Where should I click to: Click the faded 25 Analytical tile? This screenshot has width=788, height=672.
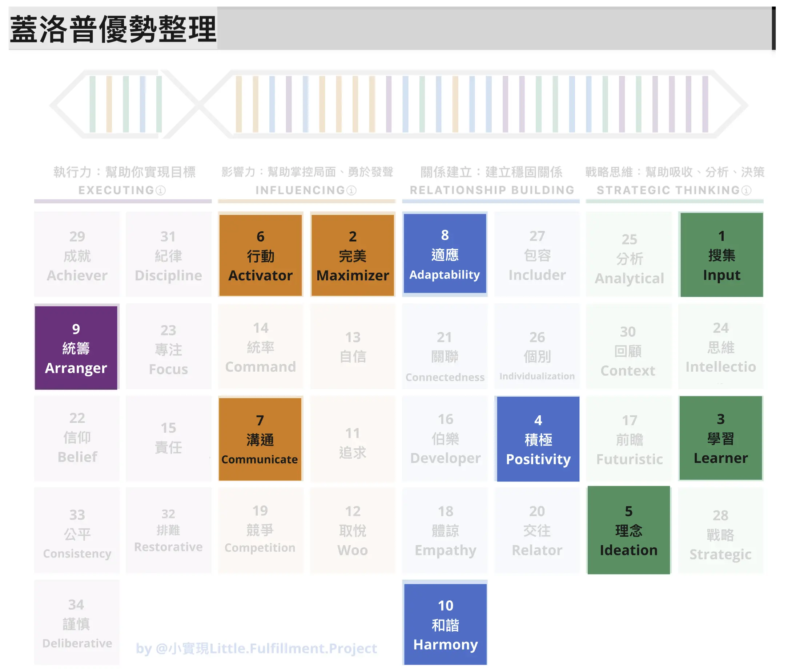point(629,254)
